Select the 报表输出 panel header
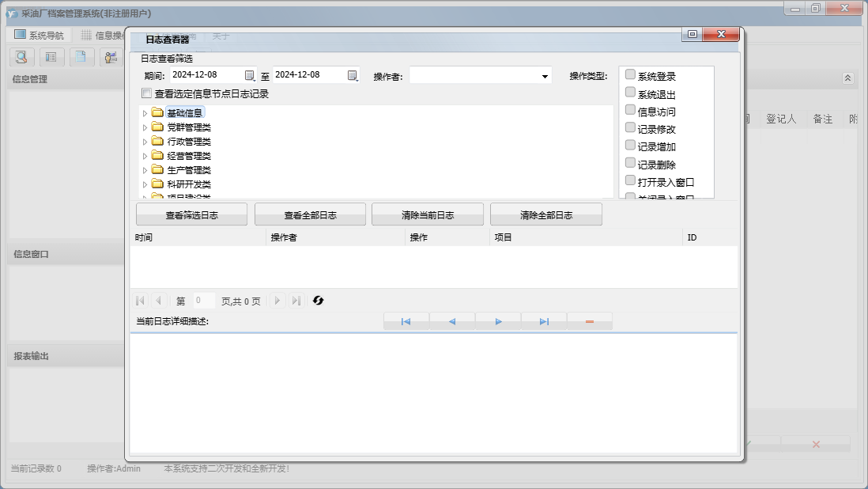868x489 pixels. point(66,356)
